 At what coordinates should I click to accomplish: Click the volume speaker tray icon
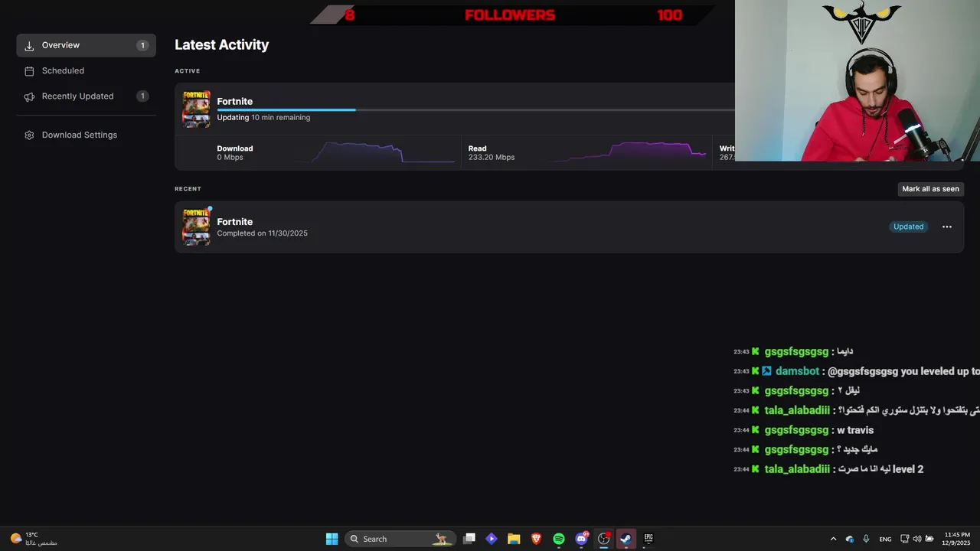(916, 539)
